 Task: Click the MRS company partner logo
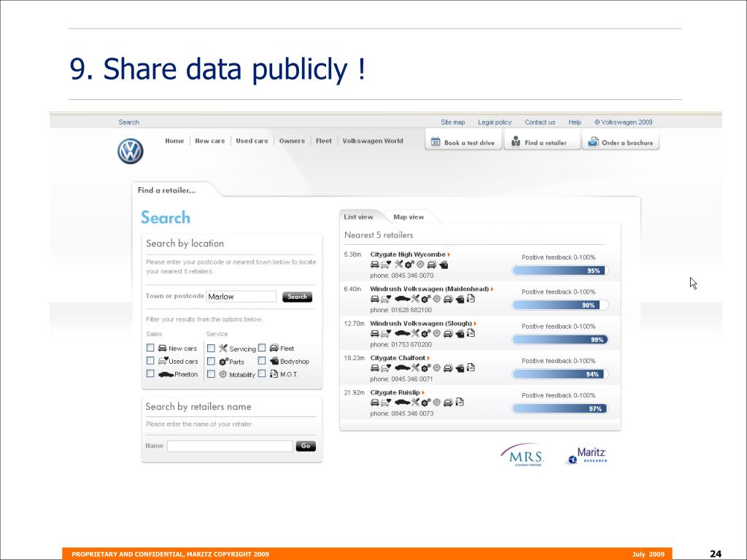(x=522, y=455)
